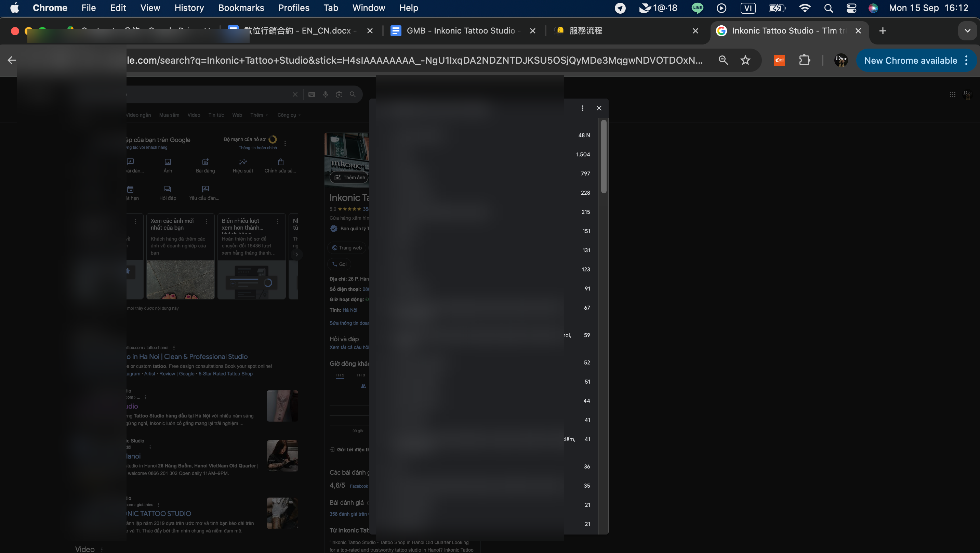Clear the Google search box with the X

295,94
